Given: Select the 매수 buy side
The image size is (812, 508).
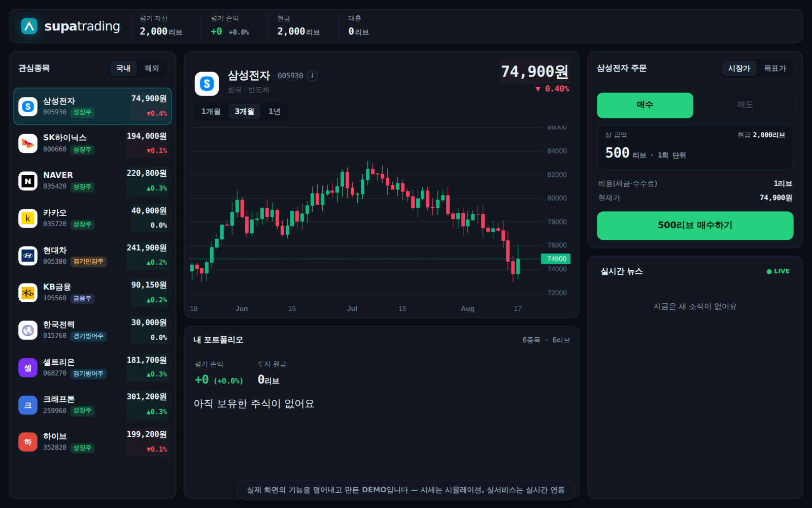Looking at the screenshot, I should (645, 105).
